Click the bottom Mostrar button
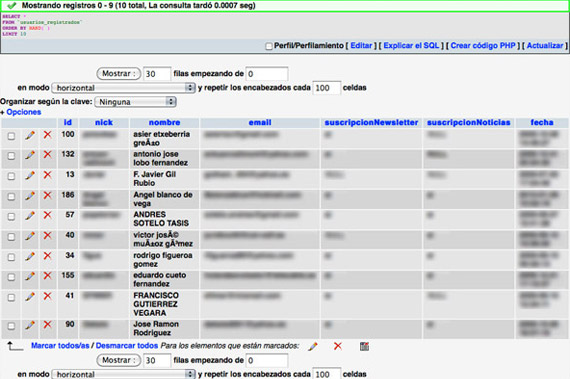This screenshot has width=570, height=379. point(119,360)
